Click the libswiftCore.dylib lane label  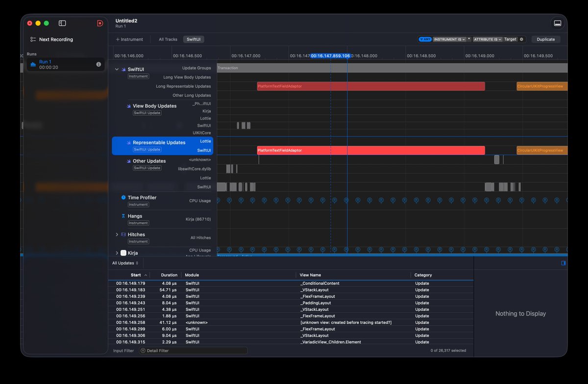tap(195, 169)
